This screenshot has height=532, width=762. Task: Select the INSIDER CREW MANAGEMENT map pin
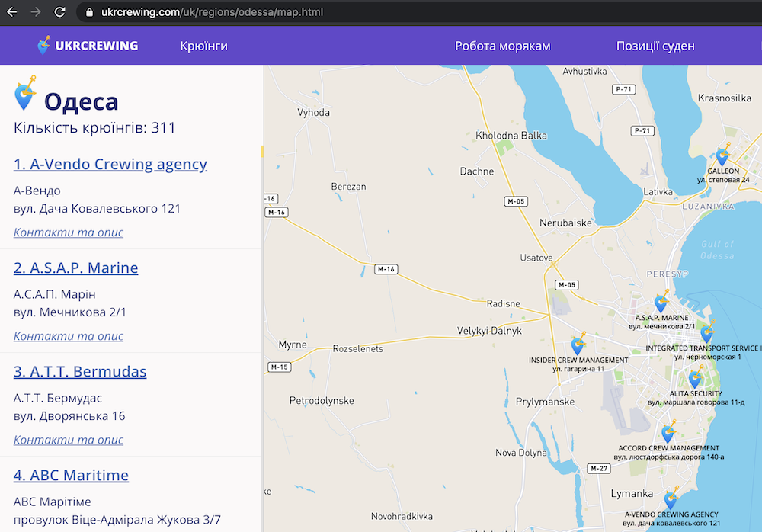tap(578, 344)
